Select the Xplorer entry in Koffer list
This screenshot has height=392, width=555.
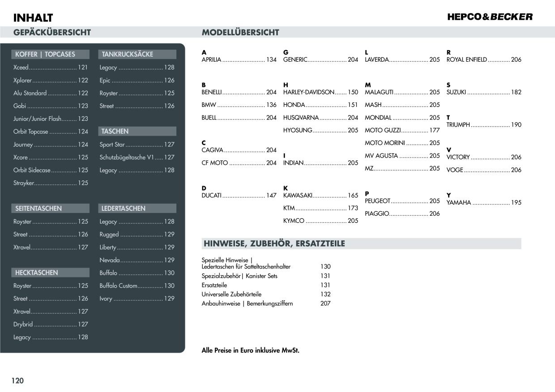[51, 81]
